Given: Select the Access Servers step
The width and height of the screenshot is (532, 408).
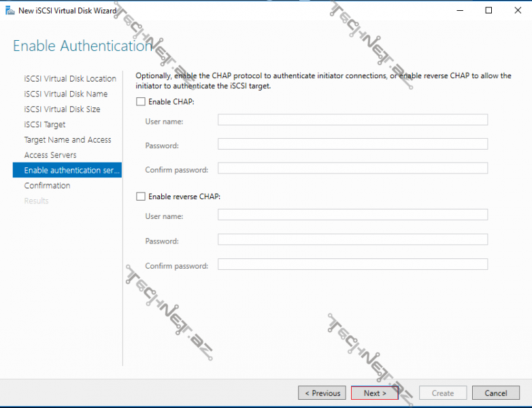Looking at the screenshot, I should [x=50, y=155].
